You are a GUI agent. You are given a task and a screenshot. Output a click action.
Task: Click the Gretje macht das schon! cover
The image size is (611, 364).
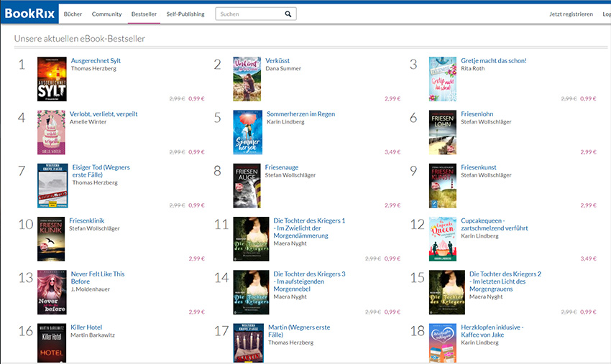443,79
